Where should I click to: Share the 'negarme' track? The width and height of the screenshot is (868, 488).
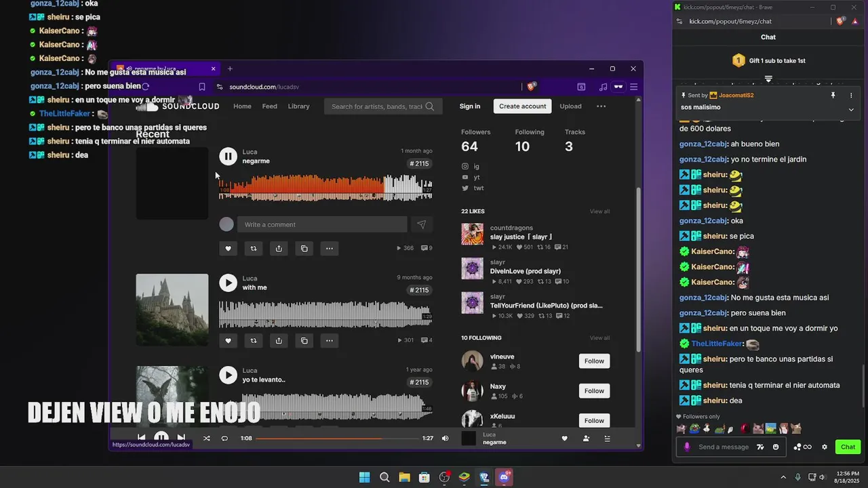point(279,248)
